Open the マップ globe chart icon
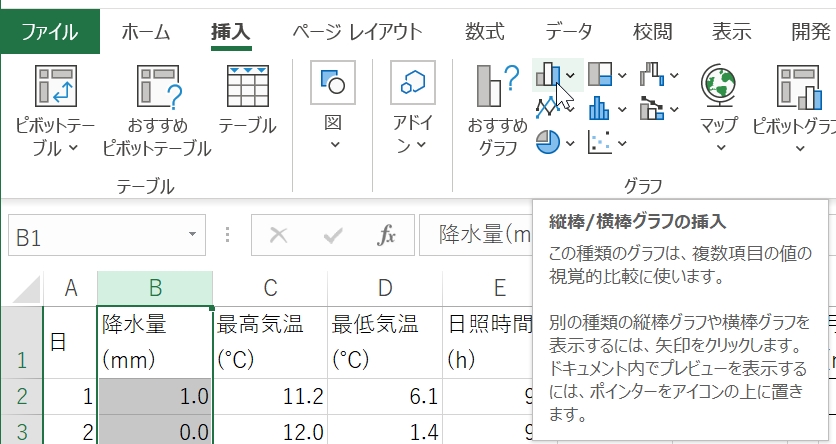Screen dimensions: 836x444 pos(719,85)
